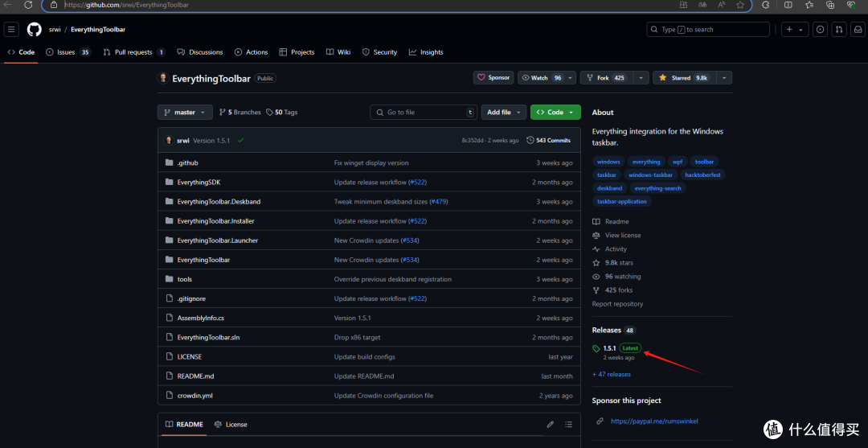Image resolution: width=868 pixels, height=448 pixels.
Task: Click the browser refresh button
Action: tap(29, 5)
